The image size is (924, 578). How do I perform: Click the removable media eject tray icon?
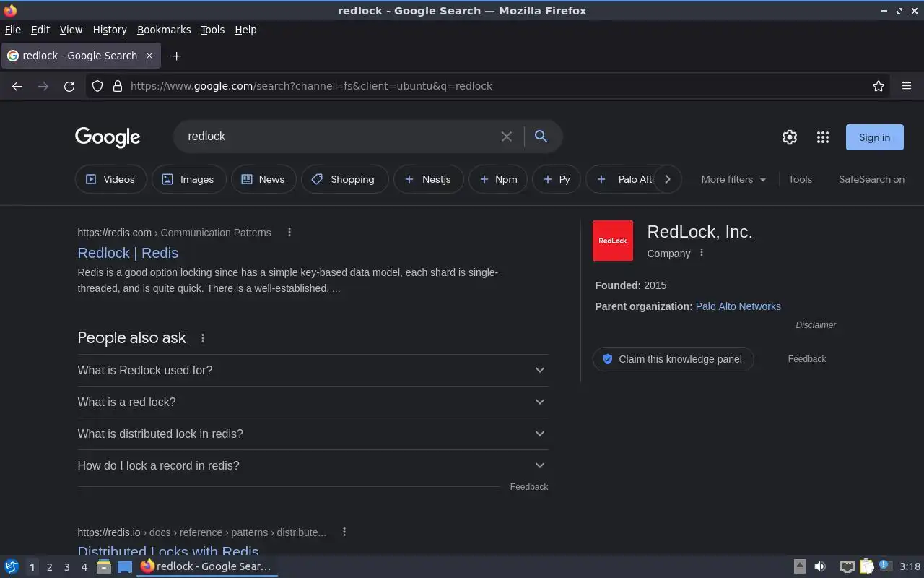point(800,566)
